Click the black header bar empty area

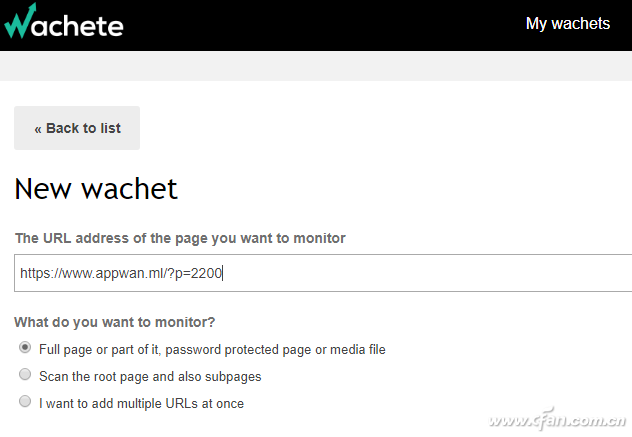[x=322, y=25]
